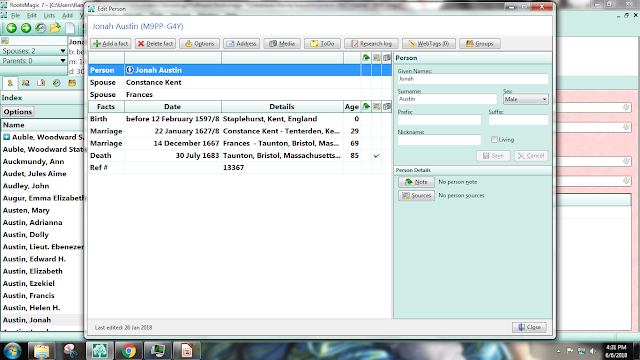Open the Add menu
The width and height of the screenshot is (640, 360).
click(x=67, y=16)
